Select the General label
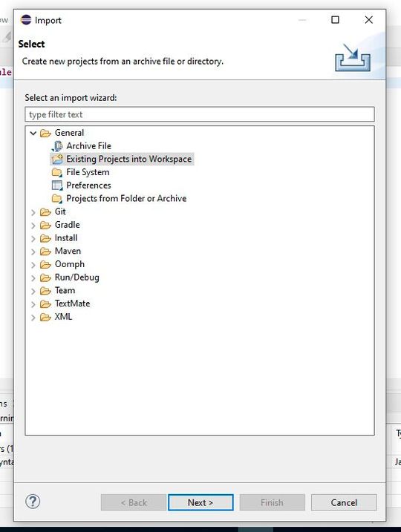The width and height of the screenshot is (401, 532). [x=69, y=133]
